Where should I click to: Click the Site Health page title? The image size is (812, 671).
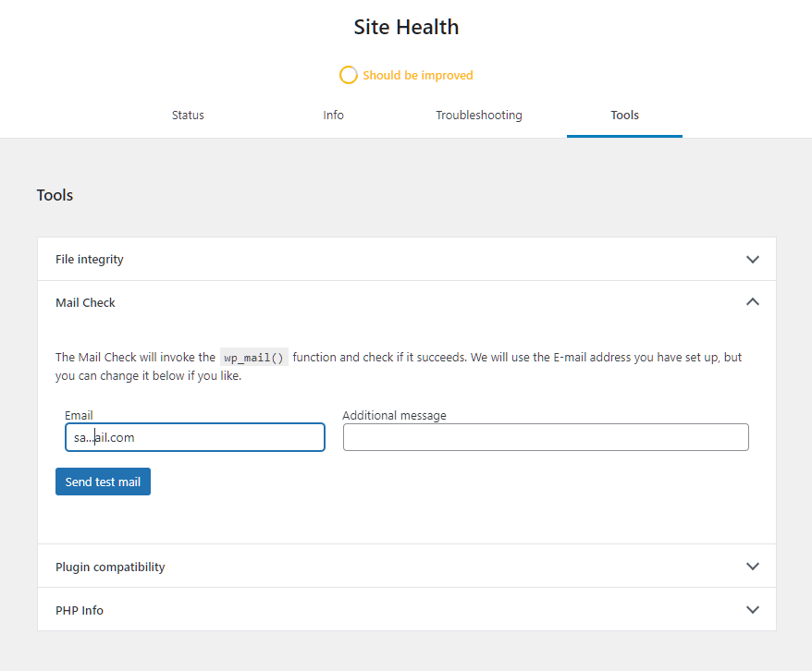[407, 28]
